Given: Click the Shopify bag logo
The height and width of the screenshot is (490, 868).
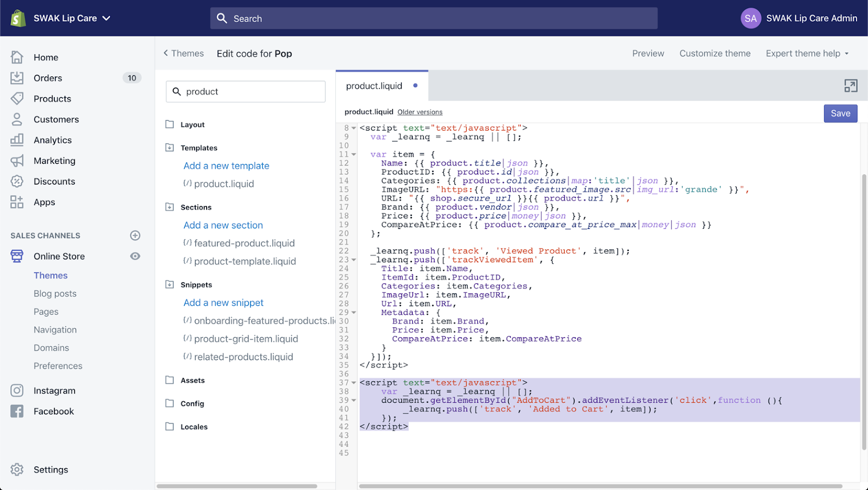Looking at the screenshot, I should pos(18,18).
